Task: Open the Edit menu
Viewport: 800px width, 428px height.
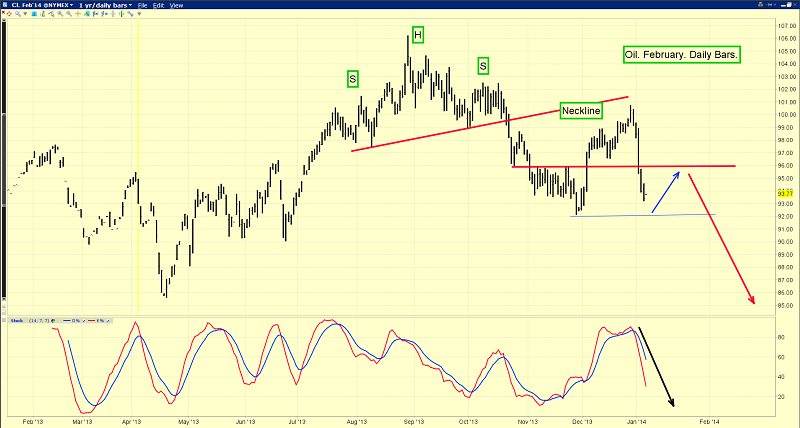Action: pos(158,5)
